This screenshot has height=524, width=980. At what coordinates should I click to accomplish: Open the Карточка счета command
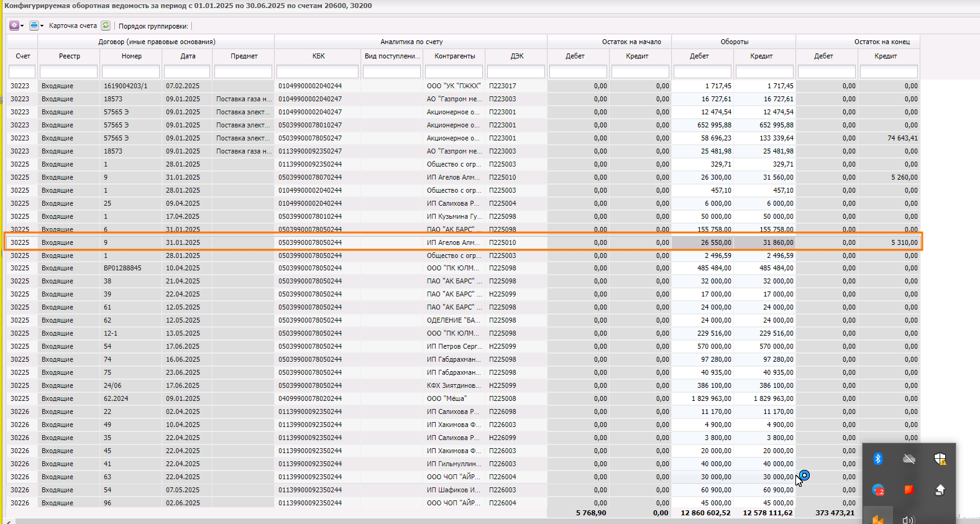[x=73, y=26]
